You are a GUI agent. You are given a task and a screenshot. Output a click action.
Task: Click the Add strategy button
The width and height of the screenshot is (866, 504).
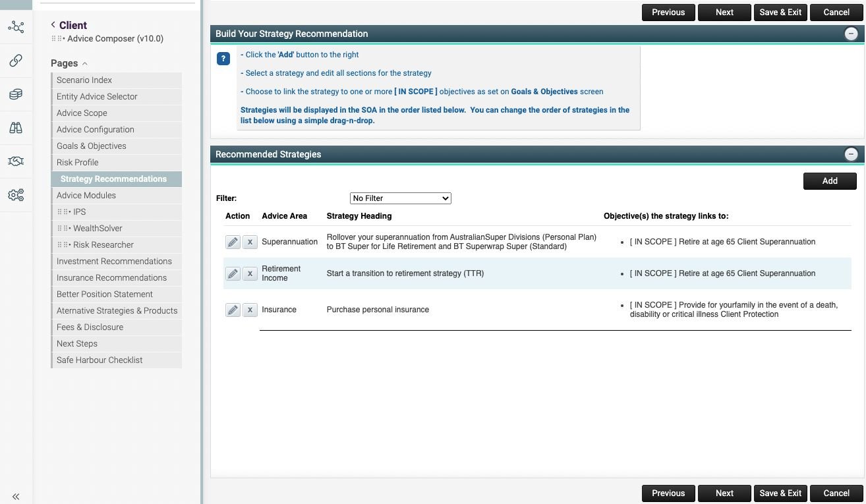click(x=830, y=181)
